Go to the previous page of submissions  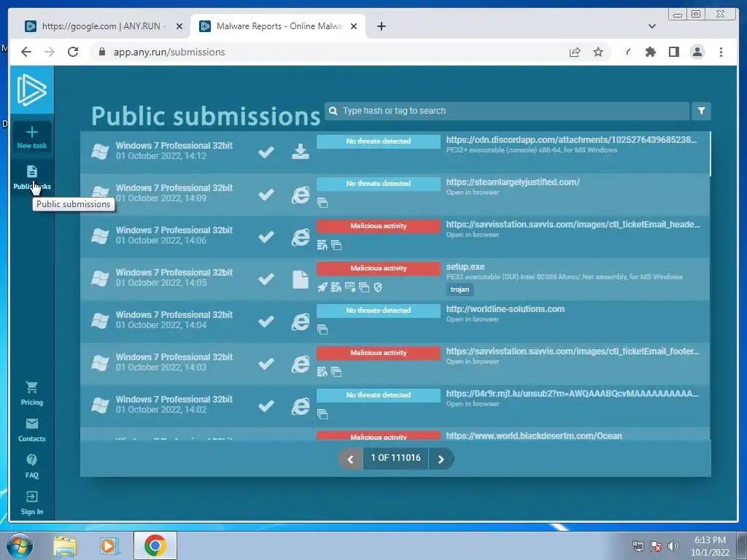350,459
